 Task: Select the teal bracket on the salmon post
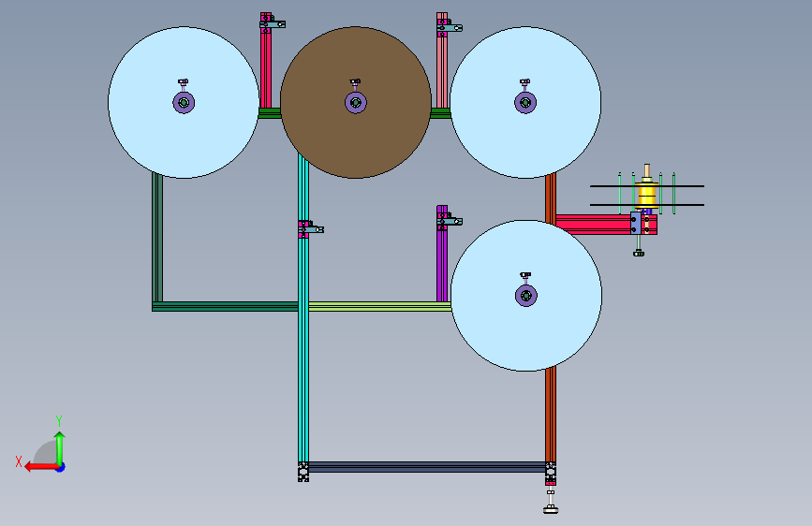pos(450,28)
